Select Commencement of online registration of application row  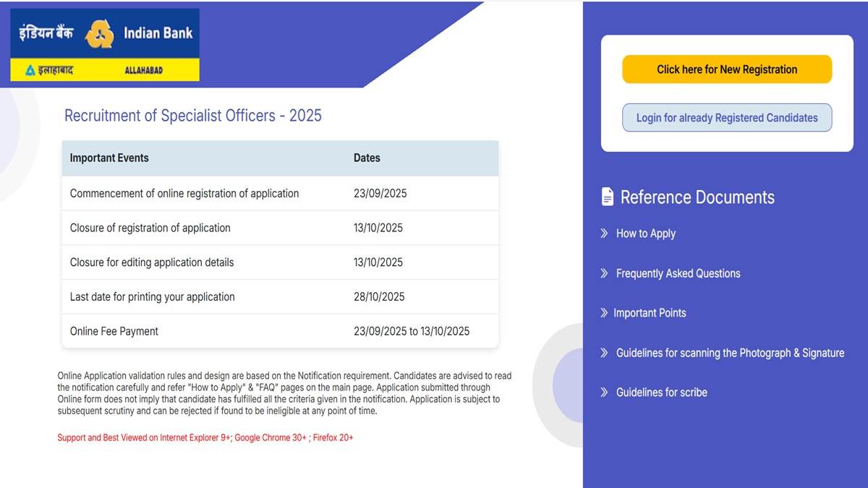(x=280, y=194)
